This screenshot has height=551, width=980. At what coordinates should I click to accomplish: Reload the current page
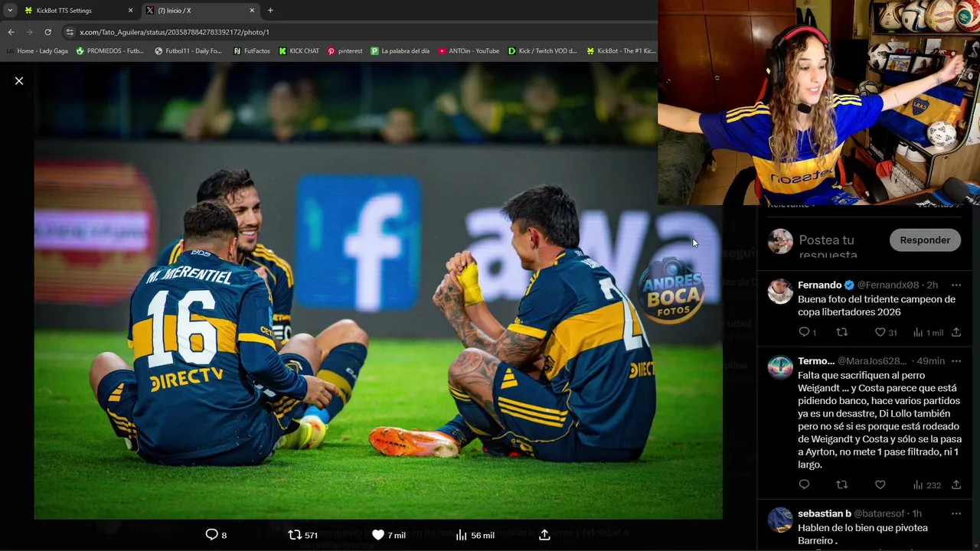click(x=47, y=32)
